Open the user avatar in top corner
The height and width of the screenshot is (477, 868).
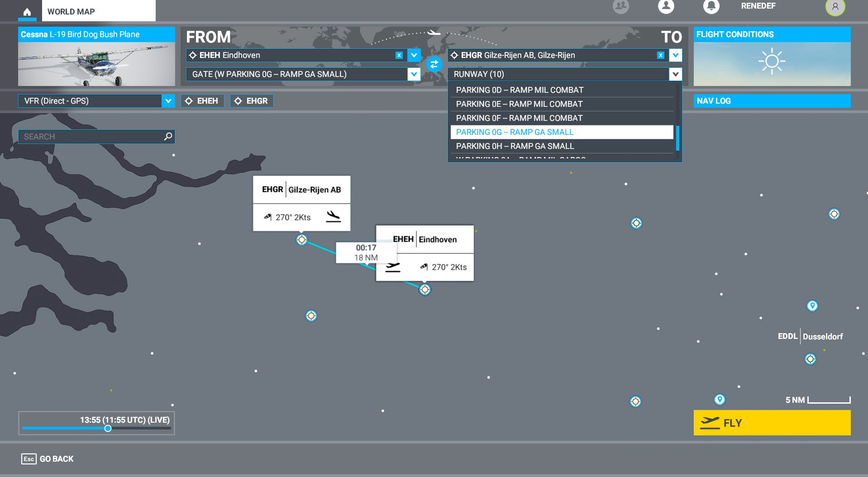tap(835, 7)
